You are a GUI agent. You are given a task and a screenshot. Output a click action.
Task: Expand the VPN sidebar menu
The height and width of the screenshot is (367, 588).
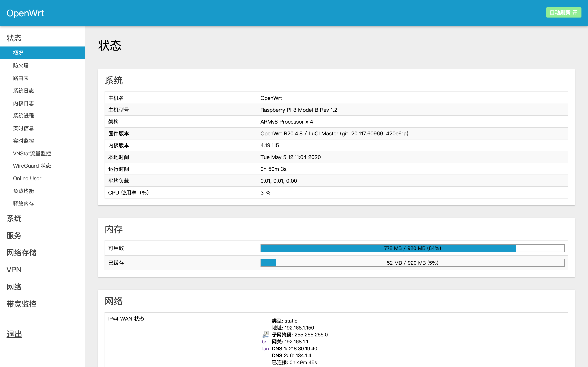[14, 270]
